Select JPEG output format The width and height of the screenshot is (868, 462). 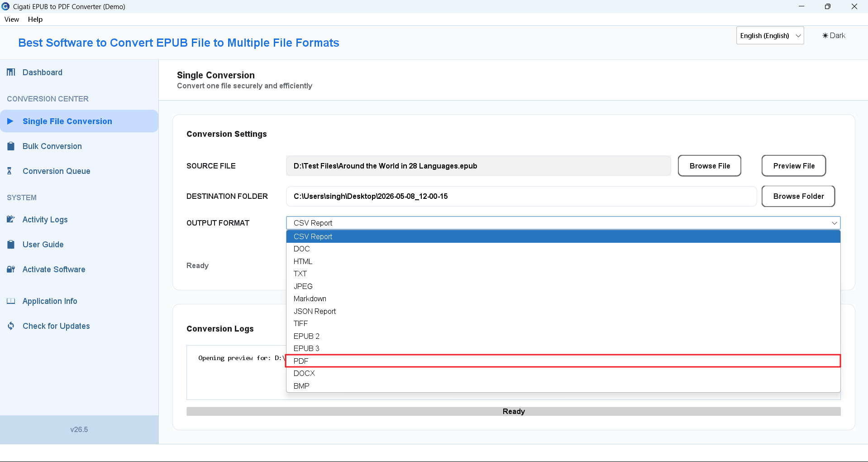(563, 286)
